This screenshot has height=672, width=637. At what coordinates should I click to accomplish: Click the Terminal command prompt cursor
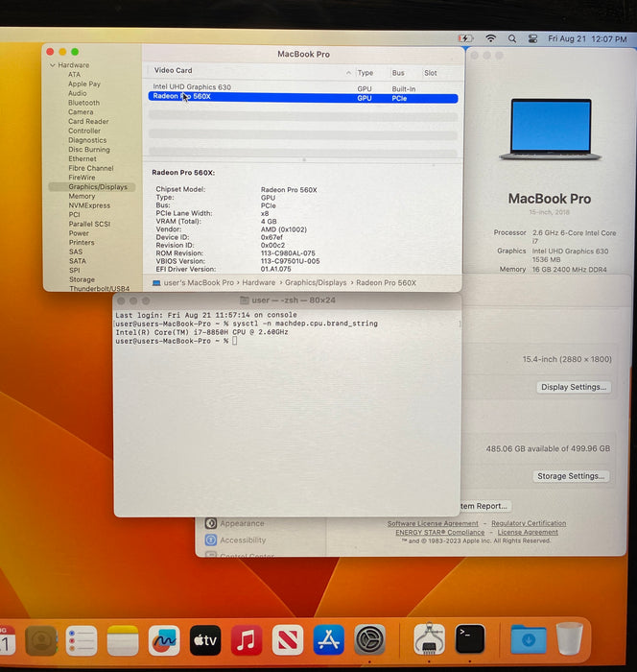coord(234,341)
